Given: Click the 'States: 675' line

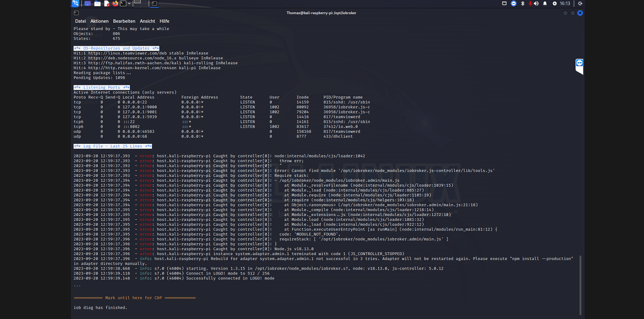Looking at the screenshot, I should click(x=97, y=39).
